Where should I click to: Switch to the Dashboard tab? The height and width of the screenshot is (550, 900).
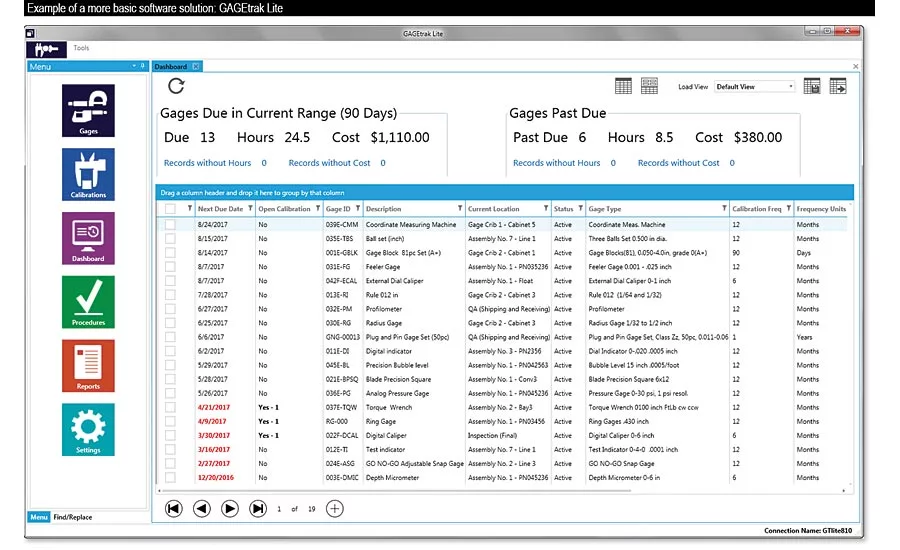(171, 67)
